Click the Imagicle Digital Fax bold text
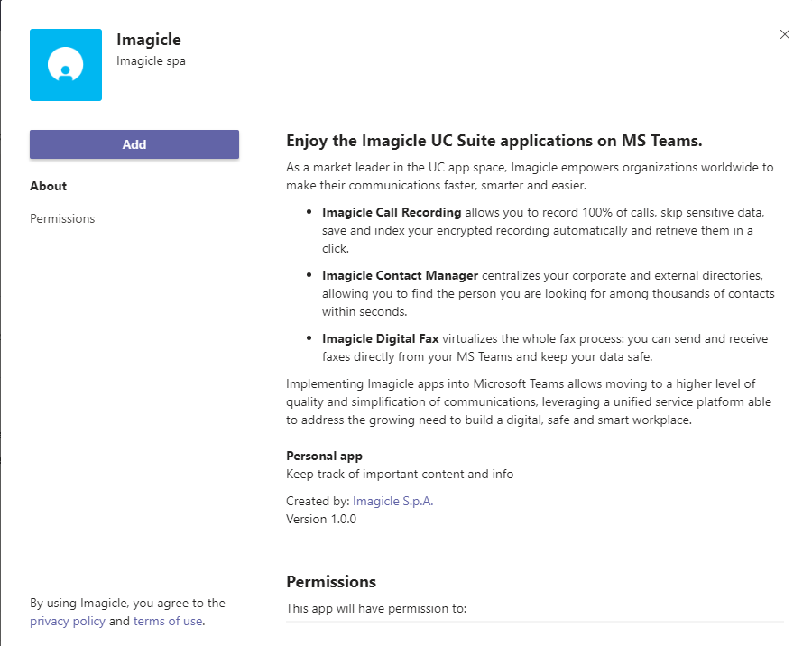812x646 pixels. coord(381,338)
